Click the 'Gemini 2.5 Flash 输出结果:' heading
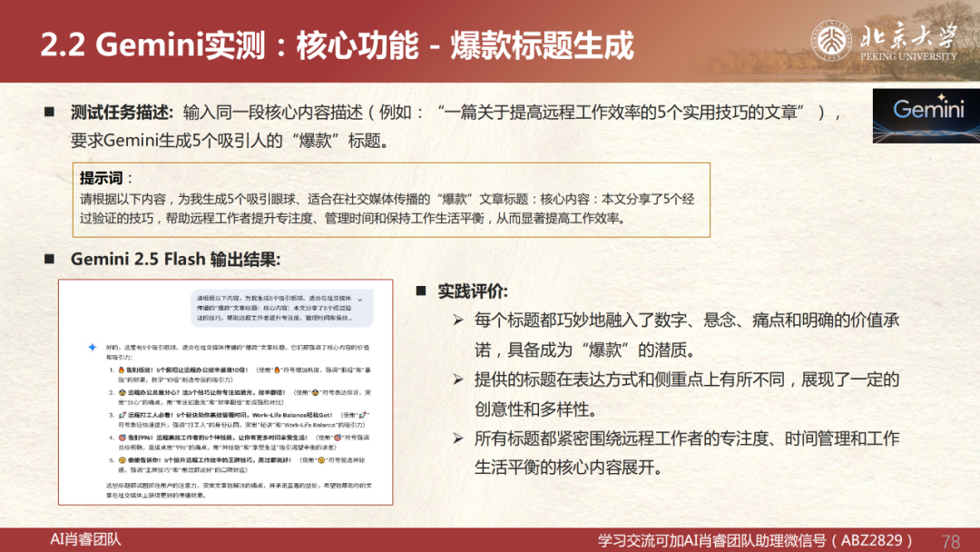980x552 pixels. coord(175,259)
